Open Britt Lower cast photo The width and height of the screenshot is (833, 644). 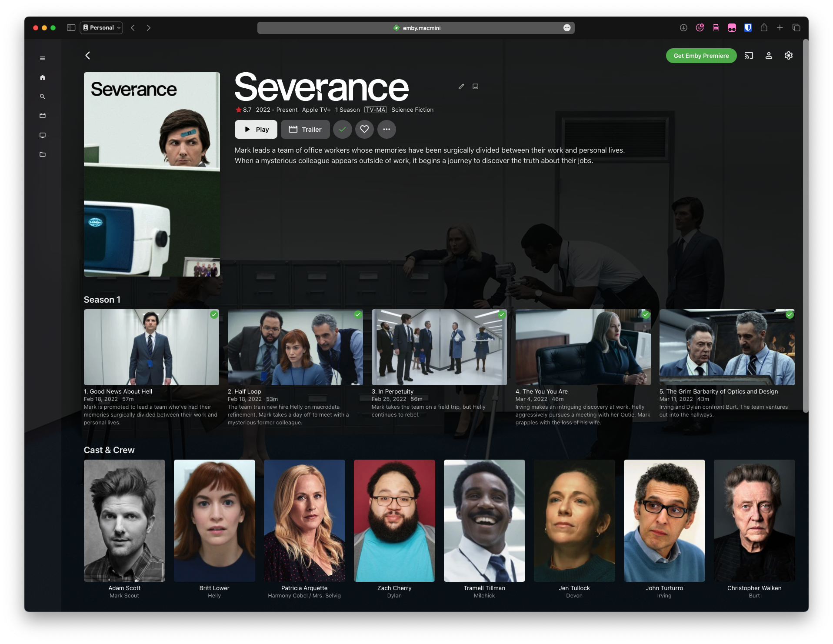214,521
